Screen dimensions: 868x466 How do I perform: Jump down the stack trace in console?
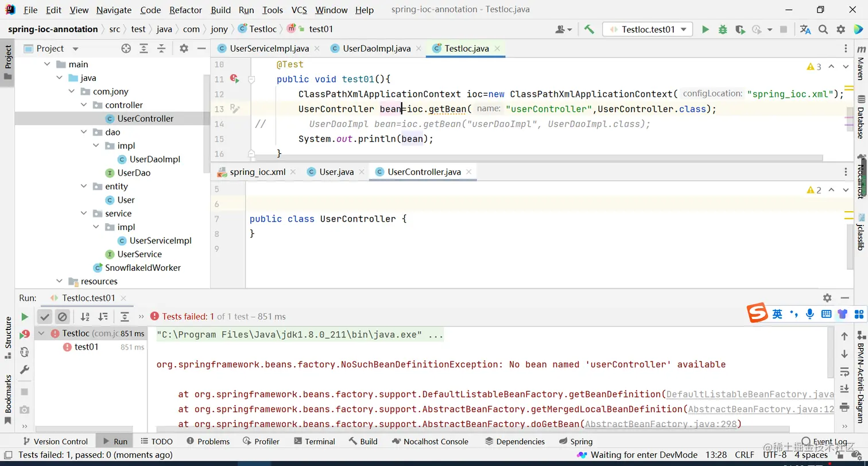844,354
